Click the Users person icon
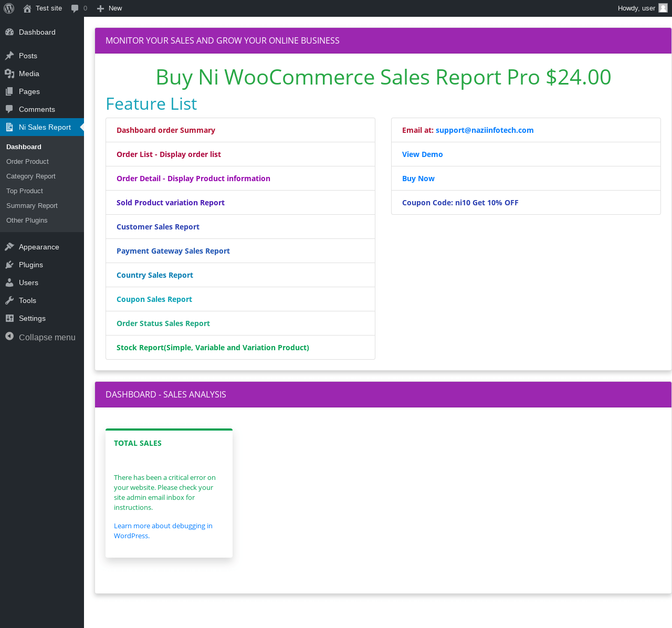 click(x=9, y=282)
